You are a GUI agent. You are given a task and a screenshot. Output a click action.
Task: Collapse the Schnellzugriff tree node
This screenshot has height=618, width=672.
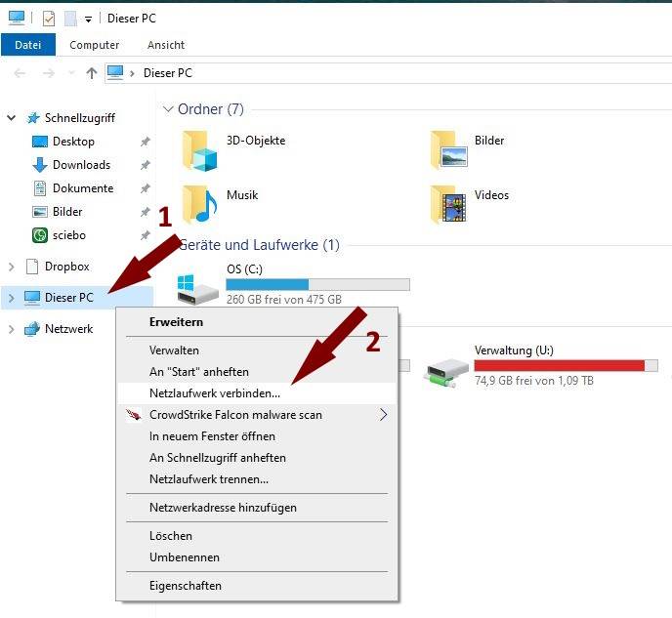point(12,118)
